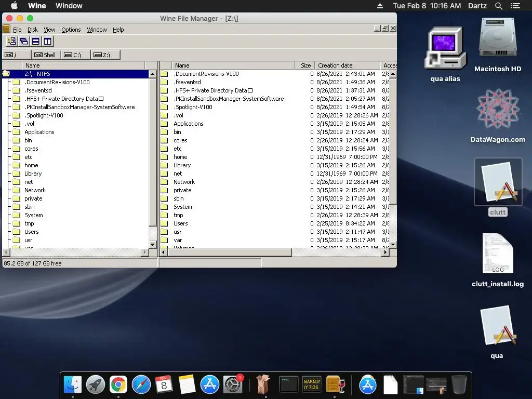Viewport: 532px width, 399px height.
Task: Click the Size column header
Action: click(304, 65)
